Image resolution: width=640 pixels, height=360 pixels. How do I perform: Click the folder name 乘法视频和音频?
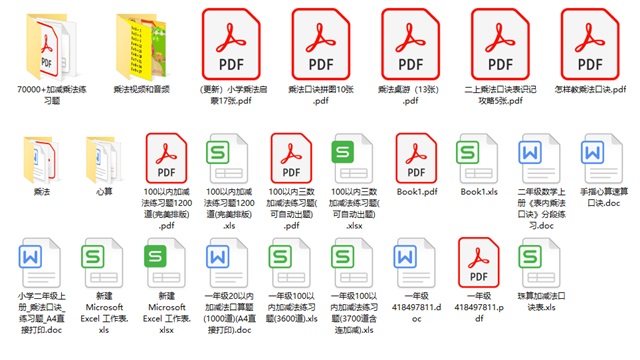pos(141,89)
